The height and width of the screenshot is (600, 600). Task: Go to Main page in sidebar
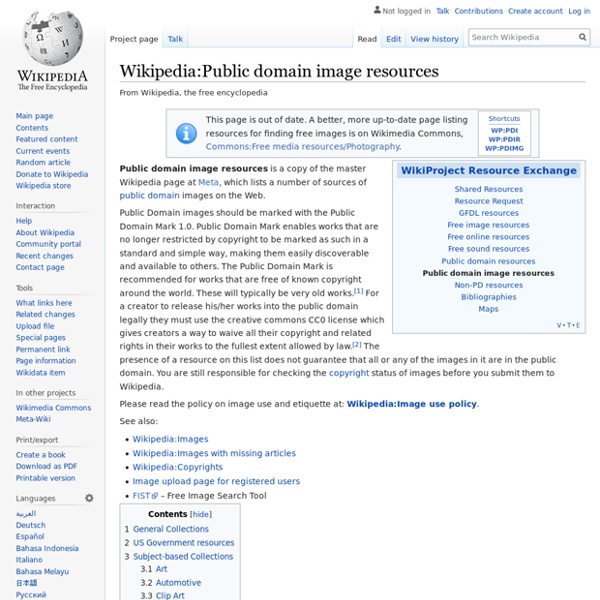pyautogui.click(x=34, y=116)
